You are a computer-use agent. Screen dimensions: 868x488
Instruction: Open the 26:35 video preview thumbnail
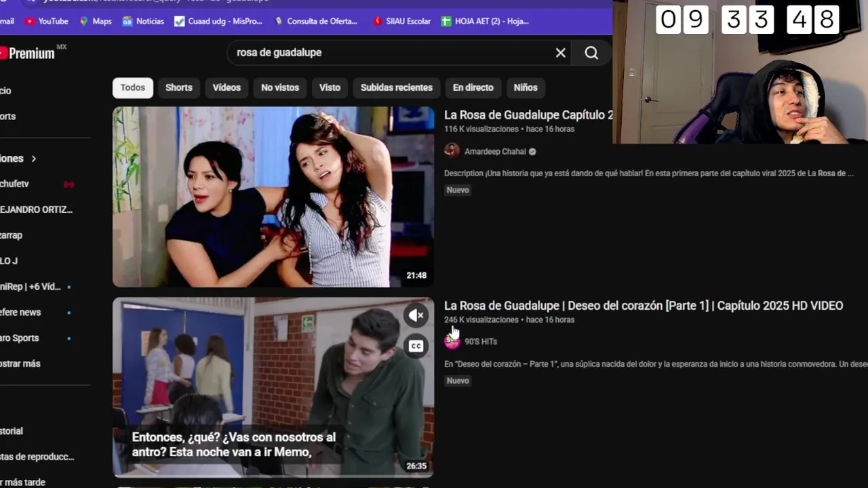273,387
